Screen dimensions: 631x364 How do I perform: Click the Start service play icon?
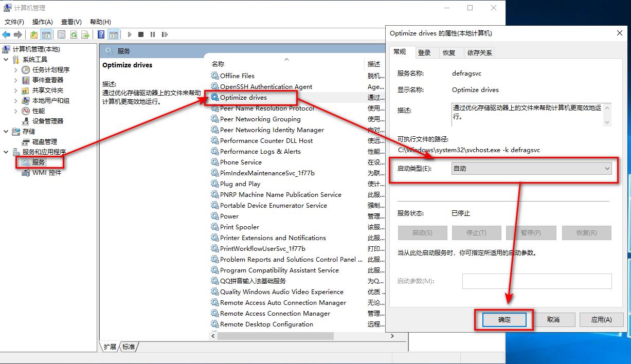[130, 34]
